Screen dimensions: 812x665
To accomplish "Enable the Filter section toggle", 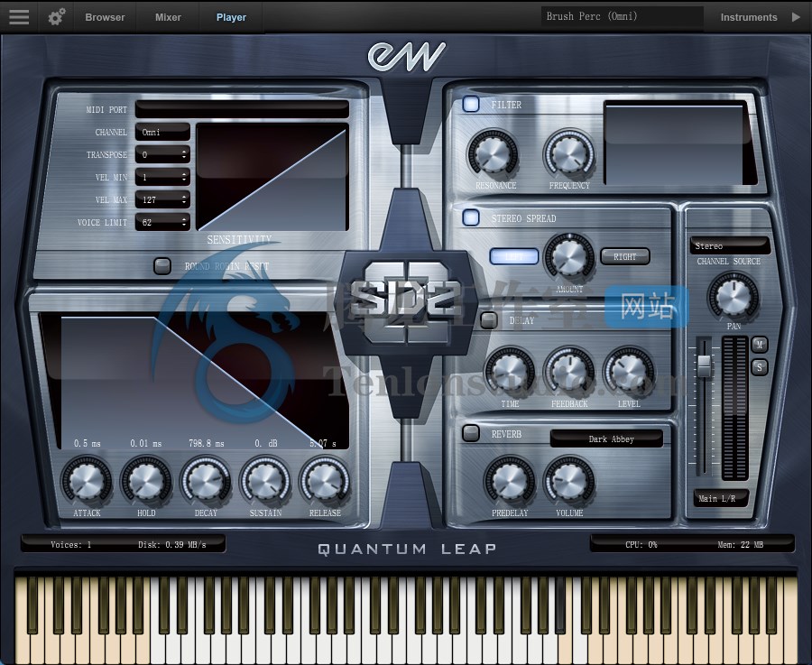I will click(471, 104).
